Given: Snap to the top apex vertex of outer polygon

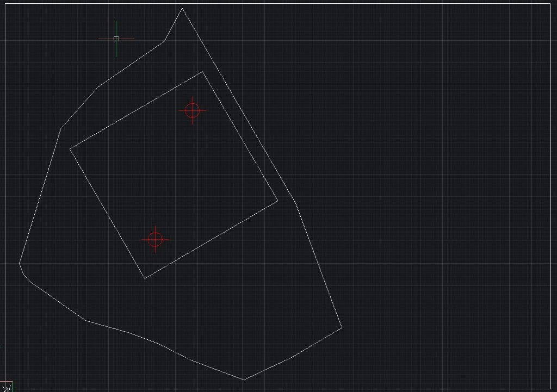Looking at the screenshot, I should (182, 8).
